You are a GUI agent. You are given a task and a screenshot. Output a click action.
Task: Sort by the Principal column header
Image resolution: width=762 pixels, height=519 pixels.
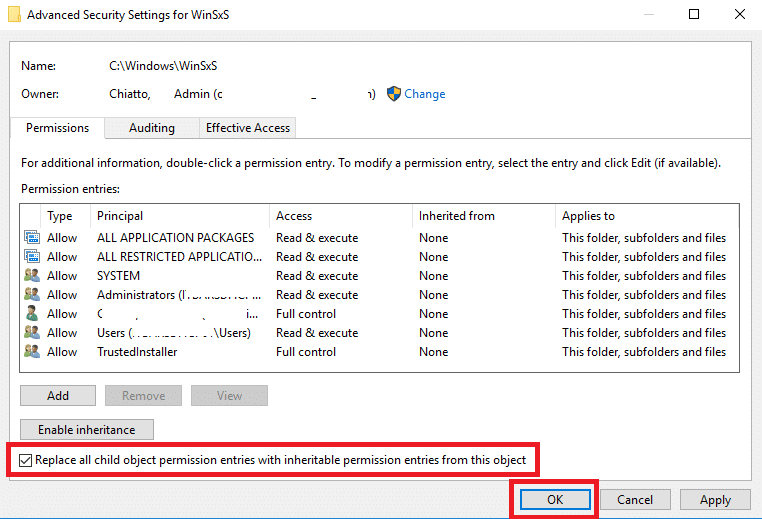[180, 216]
